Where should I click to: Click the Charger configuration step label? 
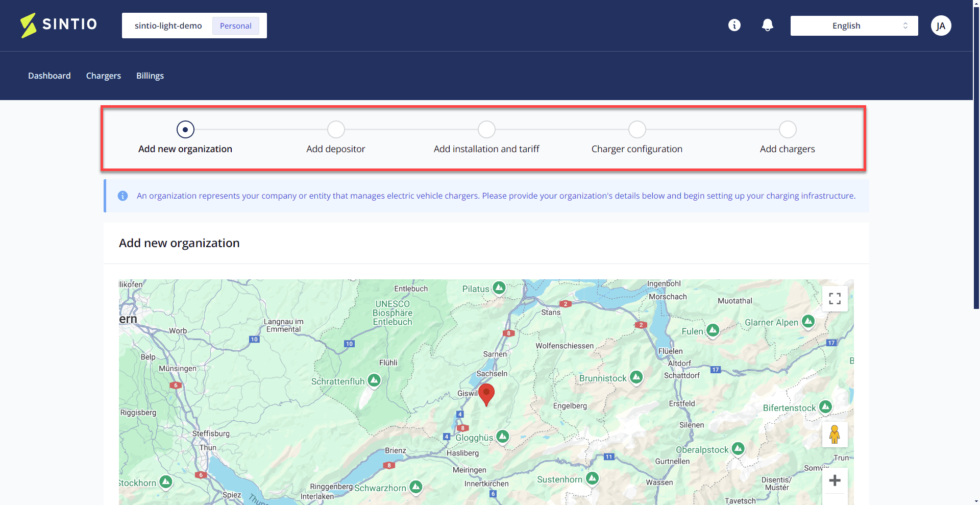[637, 149]
